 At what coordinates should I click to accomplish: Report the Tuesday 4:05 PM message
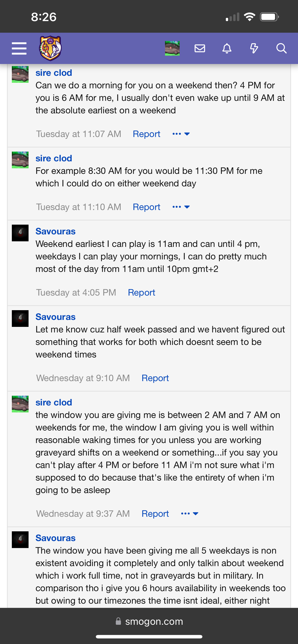pos(141,293)
